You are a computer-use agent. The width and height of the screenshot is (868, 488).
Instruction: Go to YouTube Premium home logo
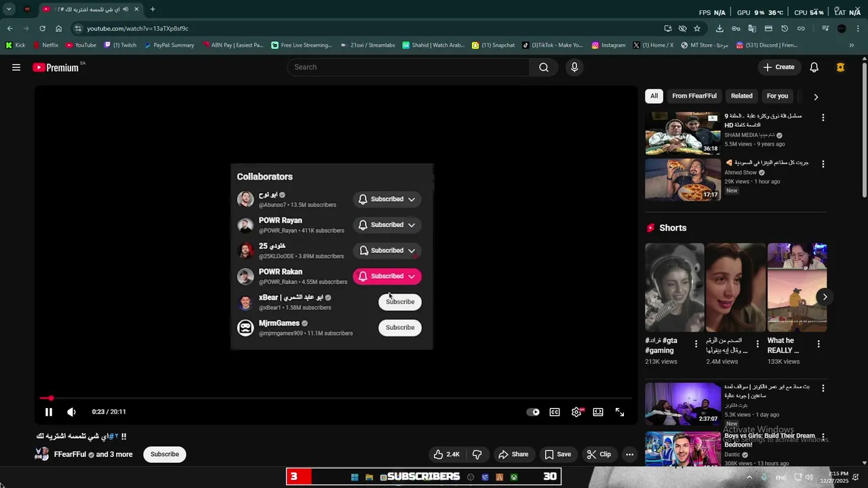[x=56, y=67]
